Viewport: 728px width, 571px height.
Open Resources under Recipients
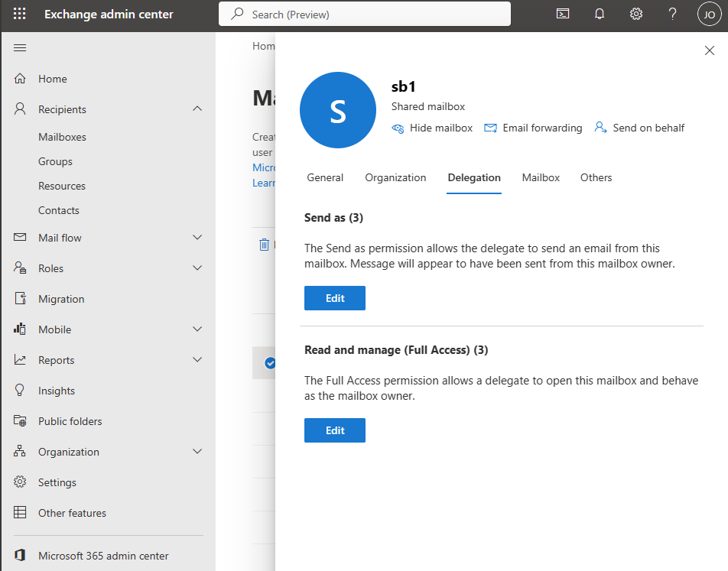(62, 187)
